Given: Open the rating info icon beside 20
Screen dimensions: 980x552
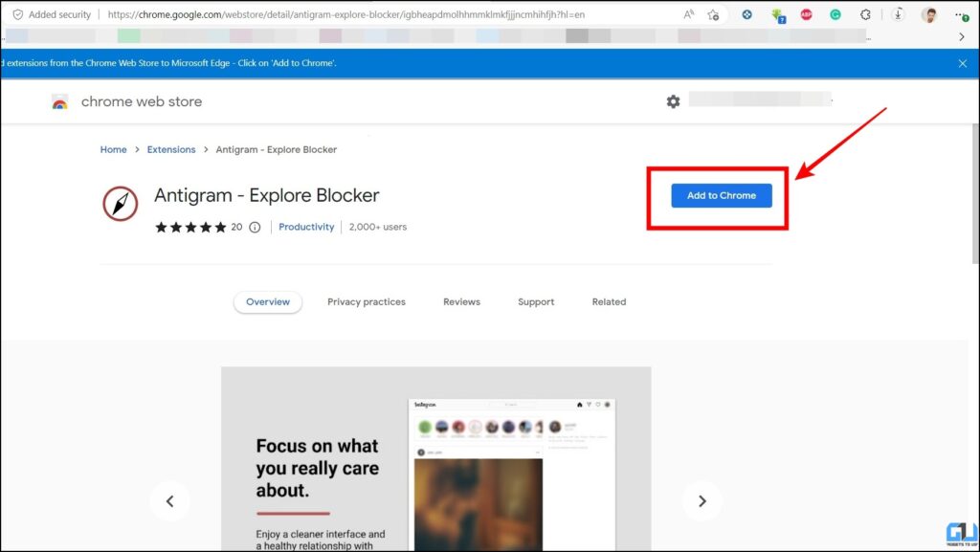Looking at the screenshot, I should coord(255,228).
